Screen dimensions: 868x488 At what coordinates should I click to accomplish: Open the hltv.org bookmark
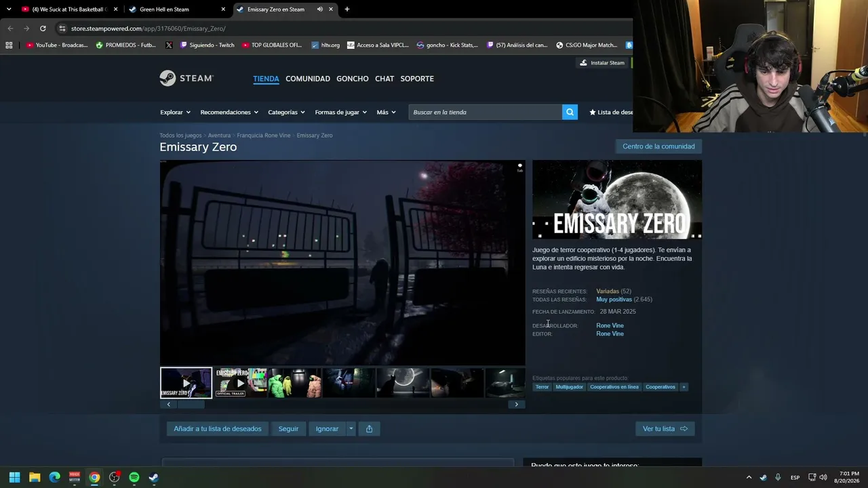click(x=325, y=45)
